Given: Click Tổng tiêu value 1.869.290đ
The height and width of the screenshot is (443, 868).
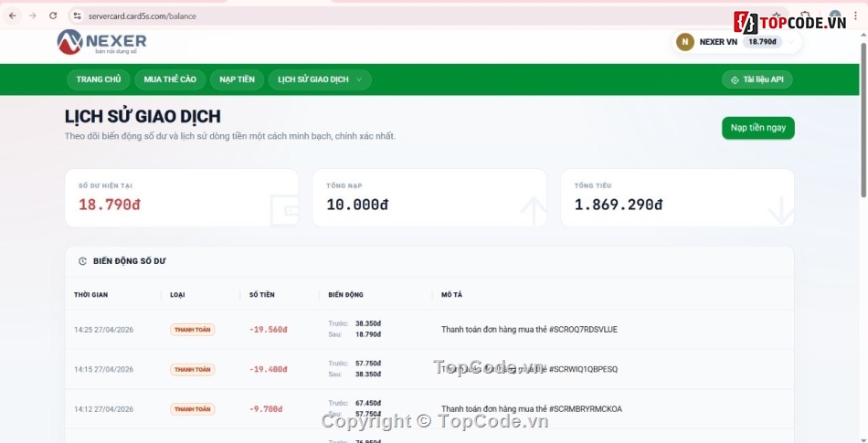Looking at the screenshot, I should click(x=619, y=205).
